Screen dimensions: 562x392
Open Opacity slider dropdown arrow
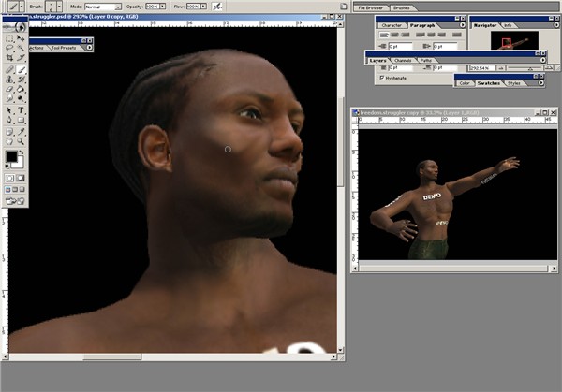point(163,7)
